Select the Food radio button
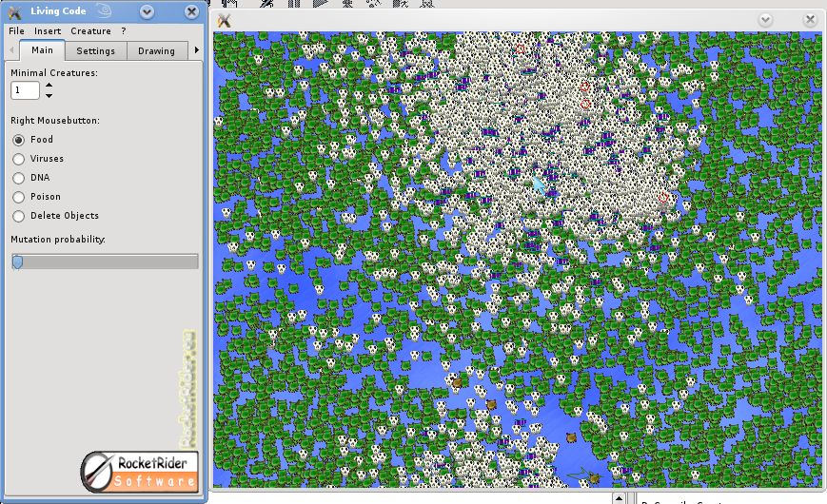The image size is (827, 504). 18,140
